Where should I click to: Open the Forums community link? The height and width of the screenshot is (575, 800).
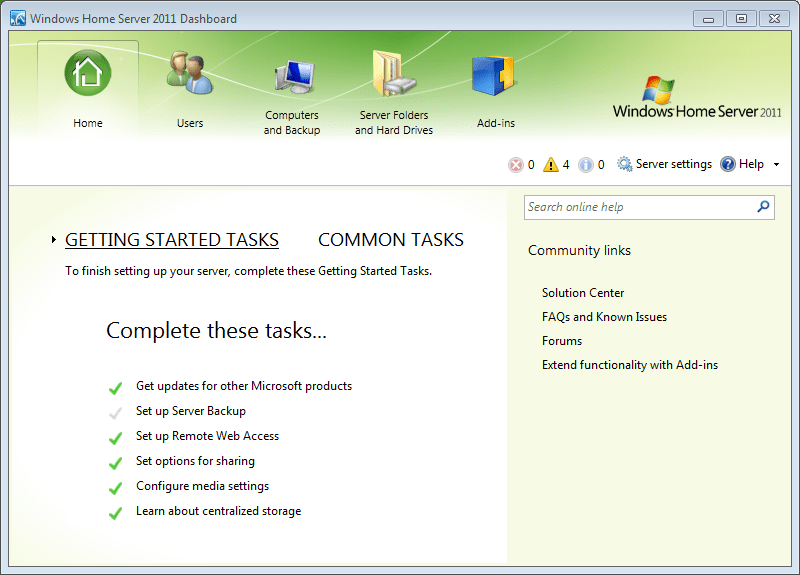click(562, 341)
